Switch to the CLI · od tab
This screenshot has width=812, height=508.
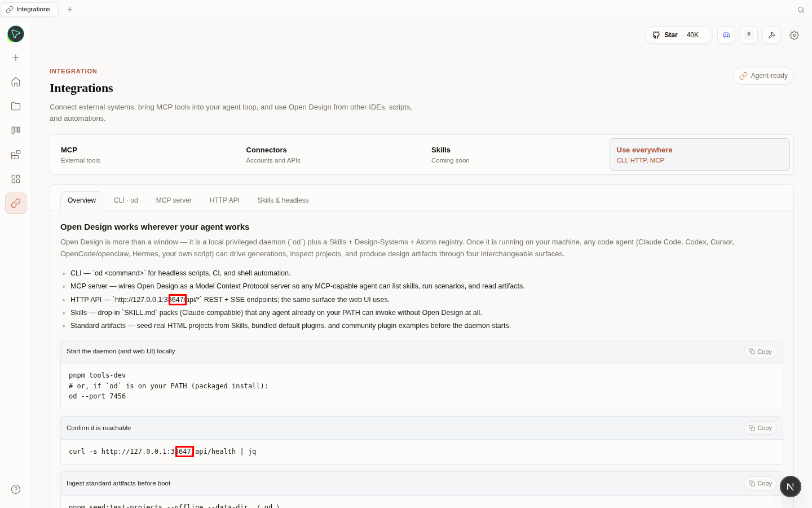(126, 200)
